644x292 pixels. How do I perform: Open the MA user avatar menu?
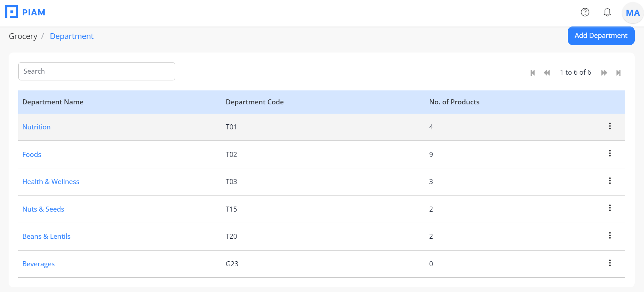pos(633,13)
